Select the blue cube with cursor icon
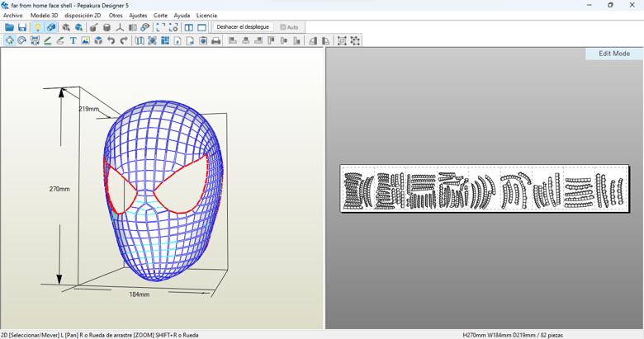The height and width of the screenshot is (339, 644). [x=78, y=27]
